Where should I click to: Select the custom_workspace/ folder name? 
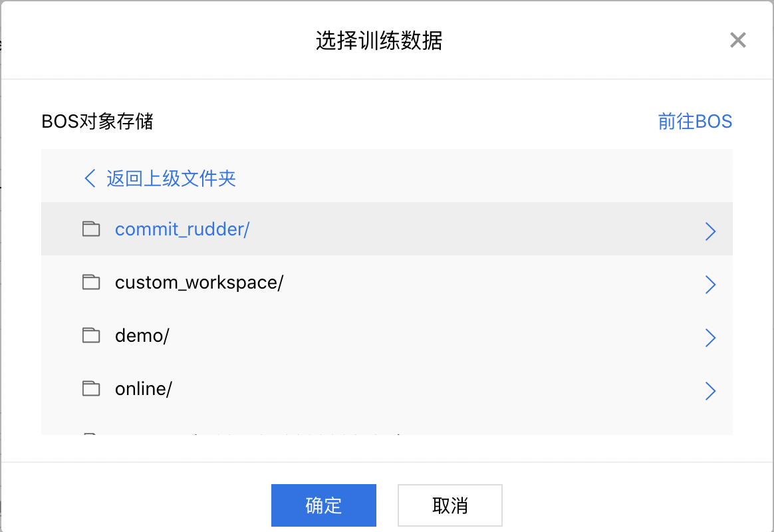click(x=199, y=283)
